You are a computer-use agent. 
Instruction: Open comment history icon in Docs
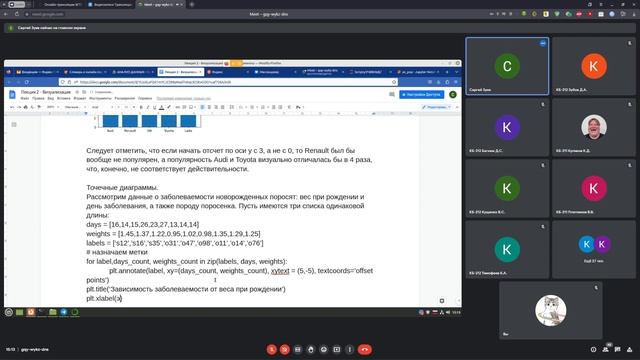pos(392,95)
